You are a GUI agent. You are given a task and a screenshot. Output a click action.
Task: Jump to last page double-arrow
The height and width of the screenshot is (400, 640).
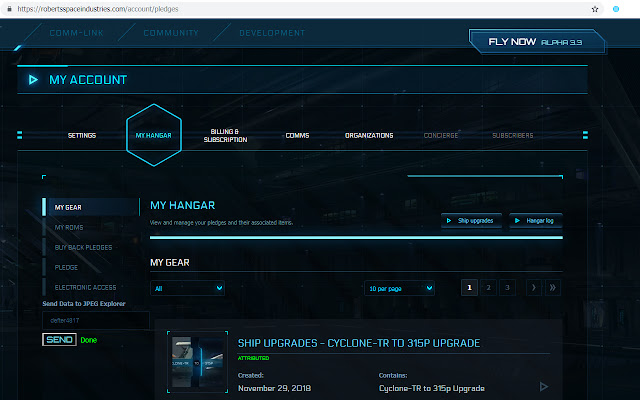coord(553,288)
